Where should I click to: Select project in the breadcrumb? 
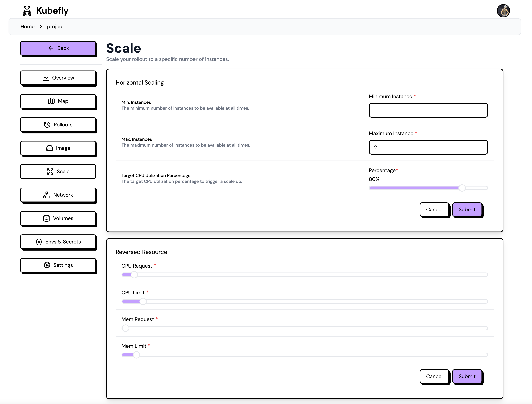(x=55, y=26)
